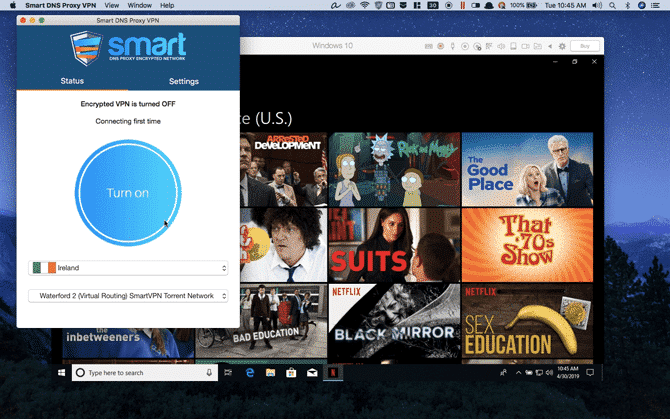
Task: Open File Explorer from the taskbar
Action: 271,372
